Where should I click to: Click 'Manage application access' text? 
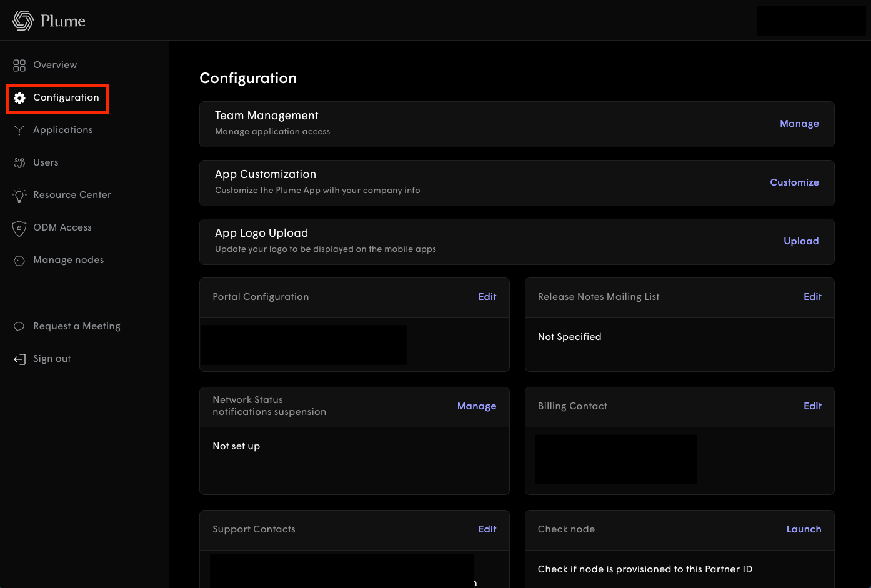pyautogui.click(x=272, y=132)
